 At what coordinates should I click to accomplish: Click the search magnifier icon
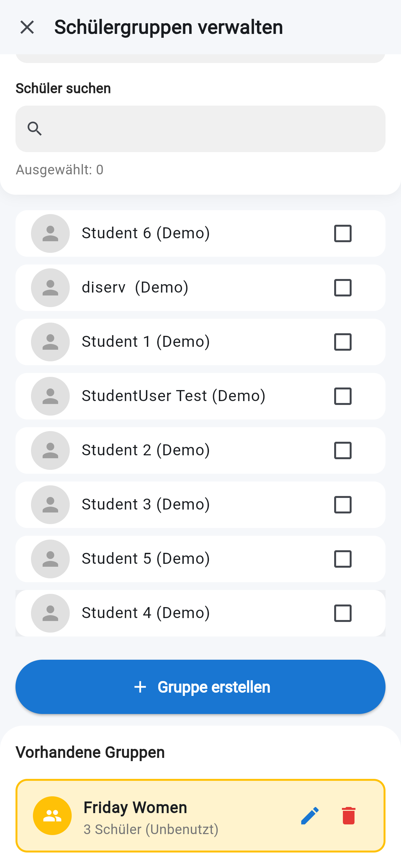pos(35,129)
